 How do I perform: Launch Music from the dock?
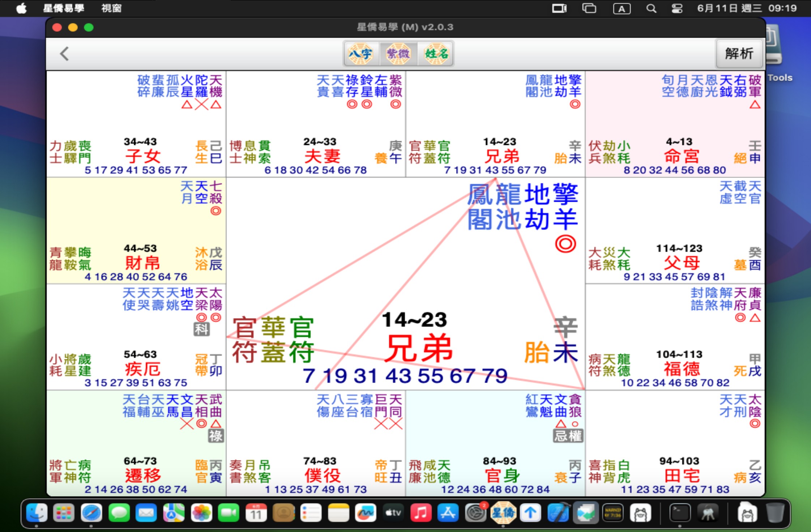[421, 513]
